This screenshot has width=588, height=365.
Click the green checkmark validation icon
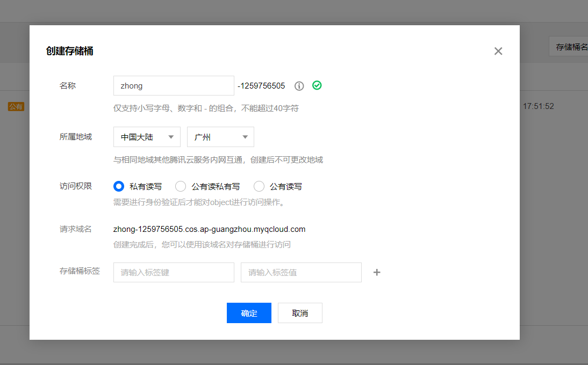[317, 85]
